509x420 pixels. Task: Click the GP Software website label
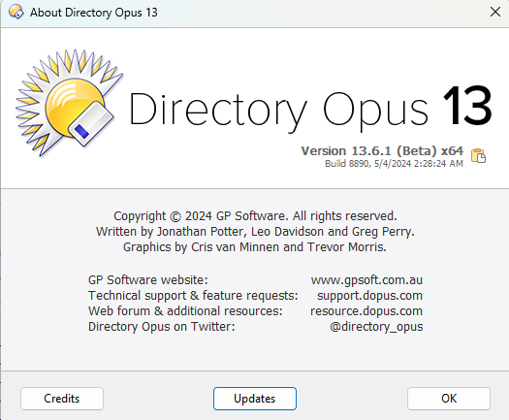[148, 280]
